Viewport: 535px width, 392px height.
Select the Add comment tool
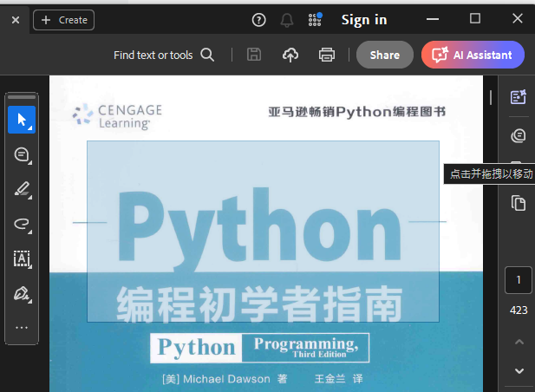pos(23,155)
